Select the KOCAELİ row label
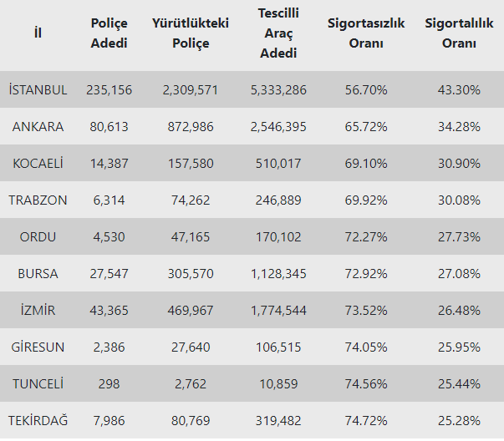504x441 pixels. click(x=38, y=163)
